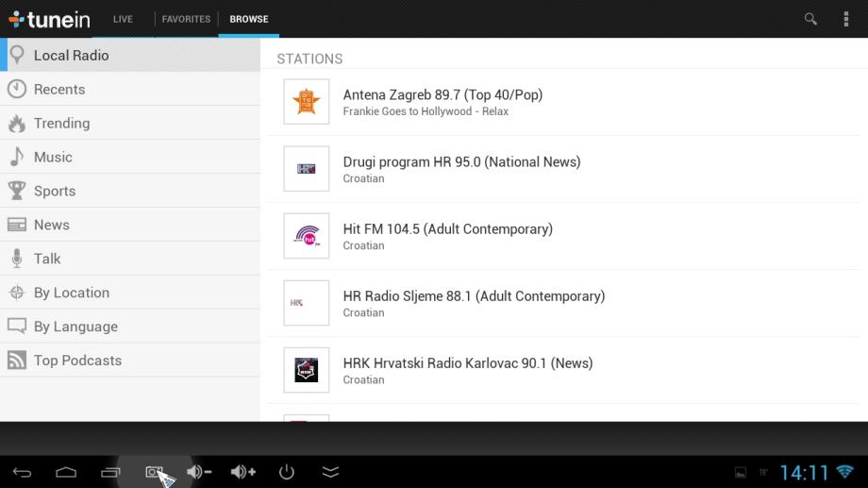Play HRK Hrvatski Radio Karlovac 90.1
Image resolution: width=868 pixels, height=488 pixels.
[x=563, y=370]
